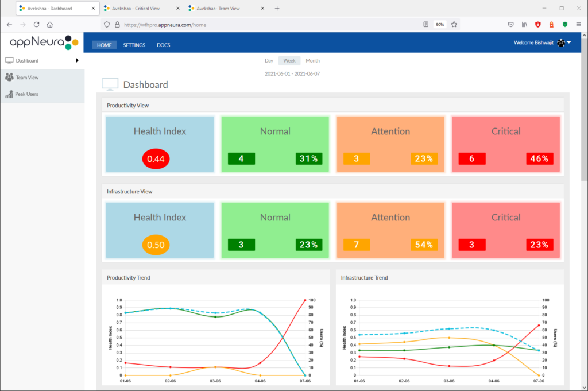Open DOCS in the top navigation
The width and height of the screenshot is (588, 391).
pos(164,45)
